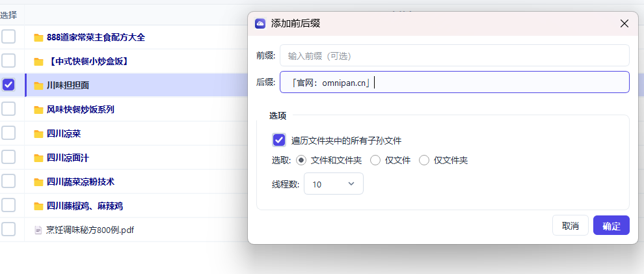Click the folder icon of 888道家常菜主食配方大全
Screen dimensions: 644x274
point(38,38)
